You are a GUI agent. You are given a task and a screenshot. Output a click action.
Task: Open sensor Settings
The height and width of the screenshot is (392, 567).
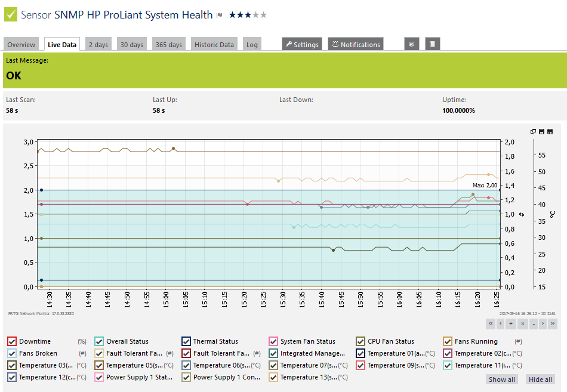(x=302, y=44)
